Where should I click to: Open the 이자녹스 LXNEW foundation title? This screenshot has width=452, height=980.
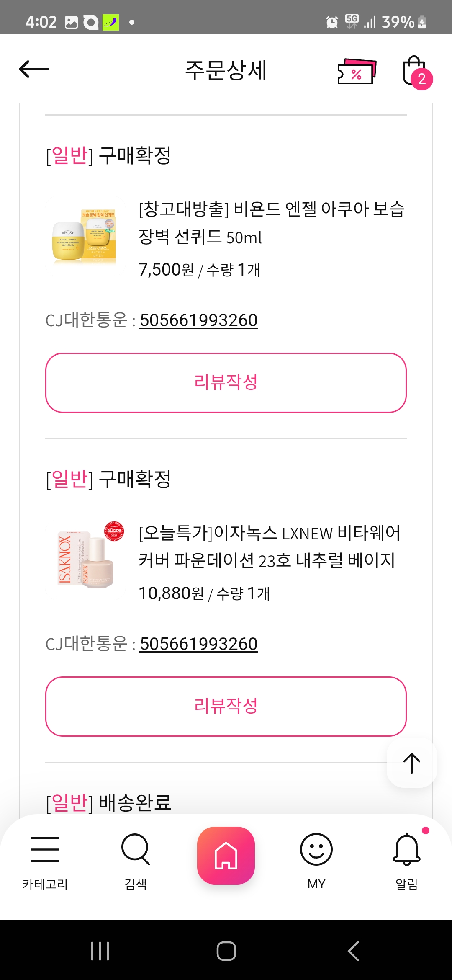pyautogui.click(x=269, y=547)
